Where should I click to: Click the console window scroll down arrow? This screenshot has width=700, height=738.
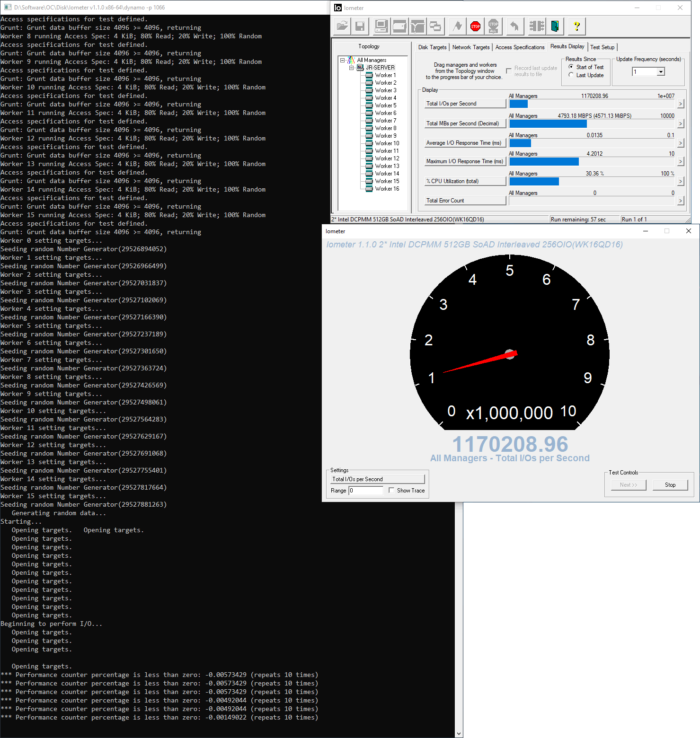click(459, 734)
